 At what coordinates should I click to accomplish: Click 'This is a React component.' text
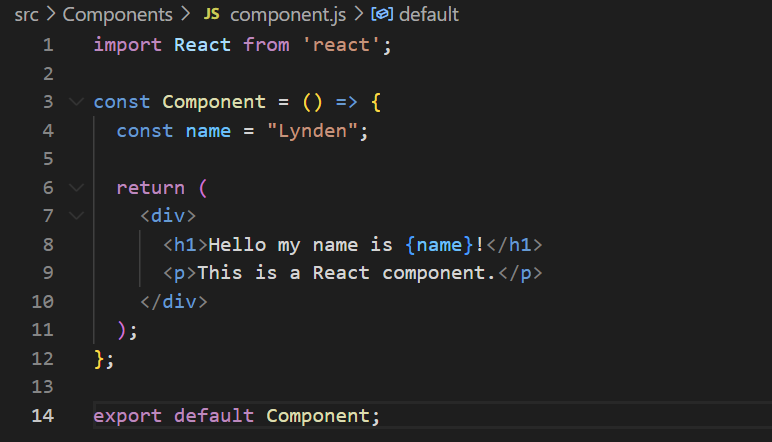click(x=347, y=273)
